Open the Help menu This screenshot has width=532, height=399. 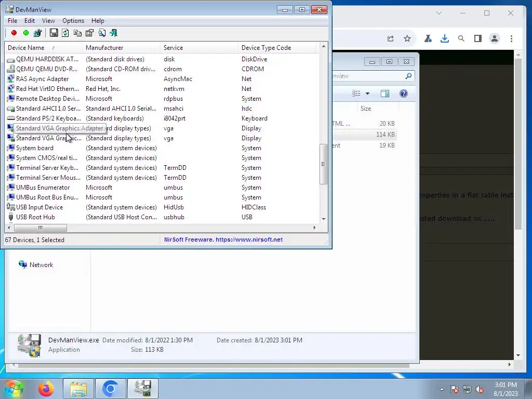point(98,21)
